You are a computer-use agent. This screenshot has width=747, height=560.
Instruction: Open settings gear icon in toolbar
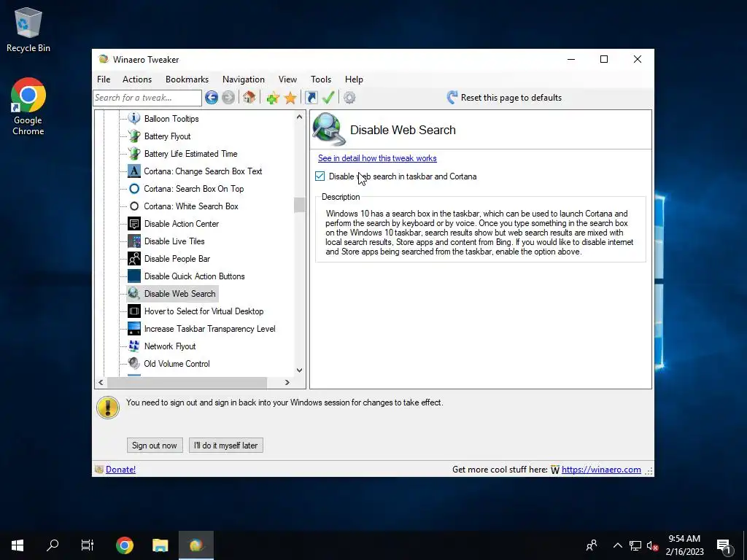349,98
